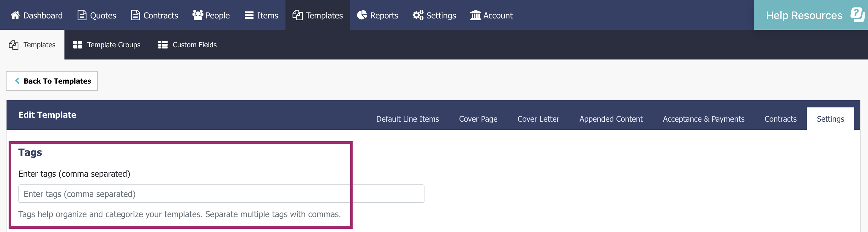Screen dimensions: 868x232
Task: Select the Settings tab in Edit Template
Action: click(830, 119)
